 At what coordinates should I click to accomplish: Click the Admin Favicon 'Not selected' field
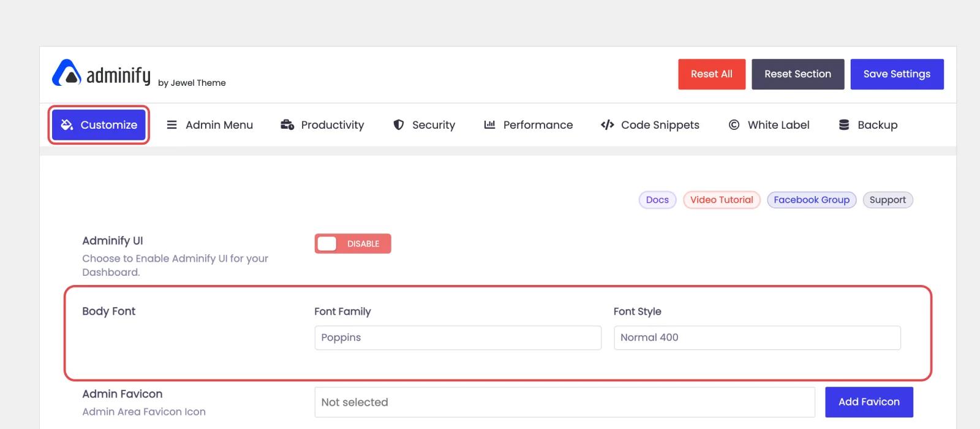565,402
